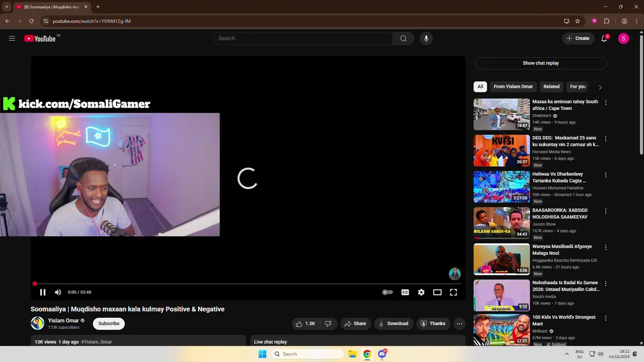Bookmark this page with star icon

click(x=578, y=21)
